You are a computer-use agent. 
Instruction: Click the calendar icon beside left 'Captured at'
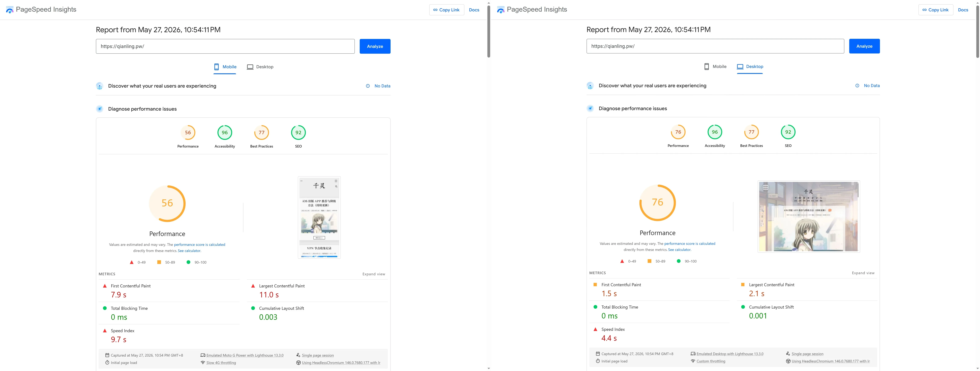click(x=107, y=355)
